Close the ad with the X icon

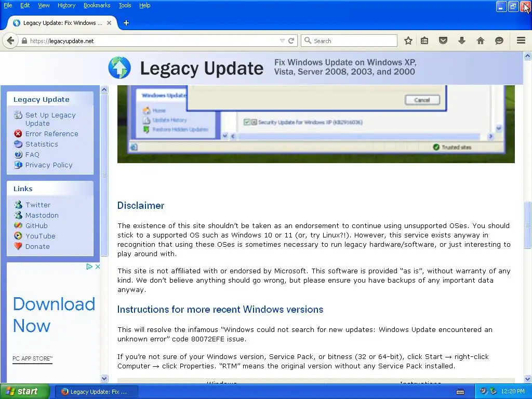(97, 267)
